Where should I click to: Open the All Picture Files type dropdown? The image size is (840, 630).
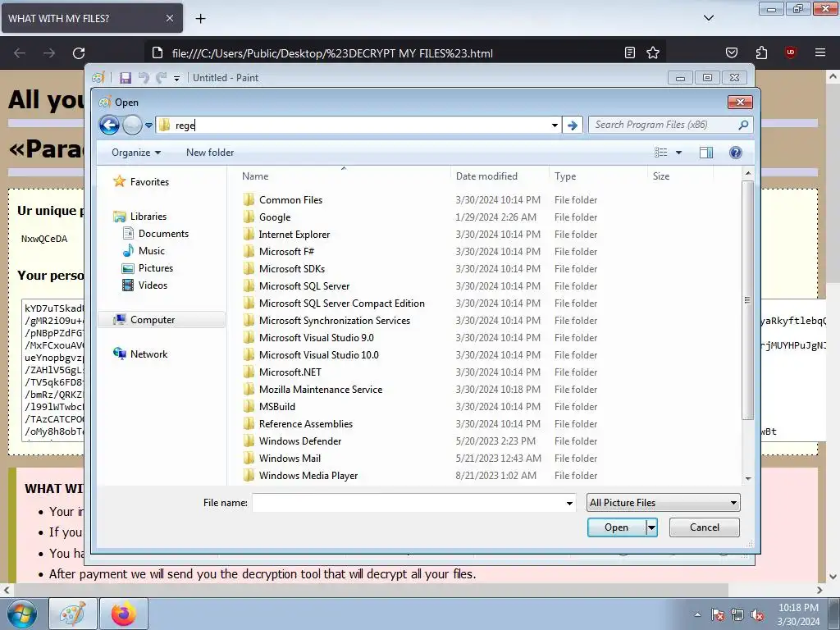(x=663, y=503)
